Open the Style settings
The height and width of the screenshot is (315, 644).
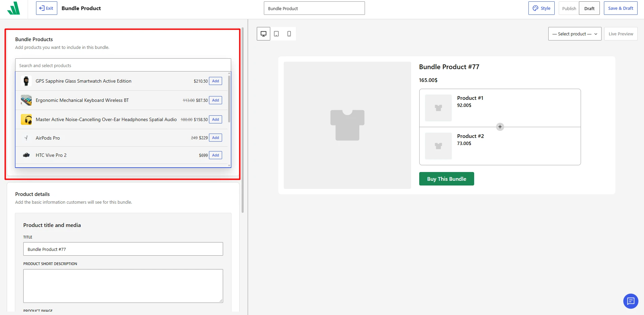pos(541,8)
